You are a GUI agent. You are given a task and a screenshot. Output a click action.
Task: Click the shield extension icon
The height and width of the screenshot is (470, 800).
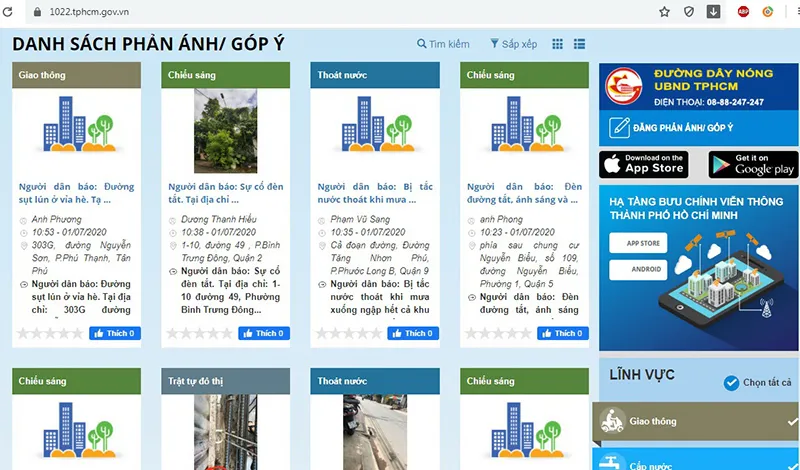[x=689, y=11]
